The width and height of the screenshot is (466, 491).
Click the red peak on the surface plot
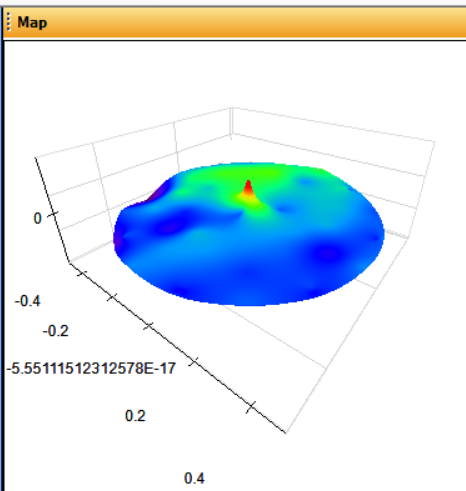point(248,187)
